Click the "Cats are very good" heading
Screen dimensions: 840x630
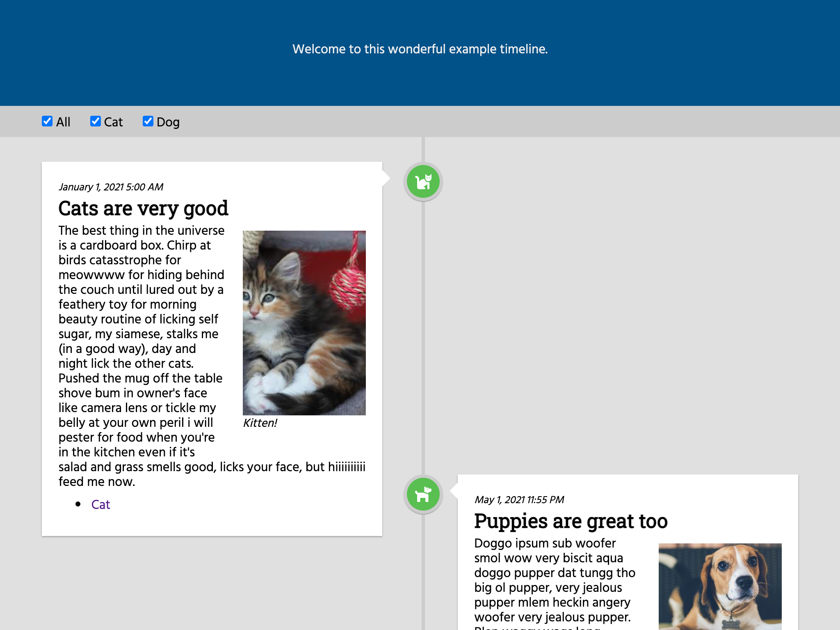click(x=143, y=208)
